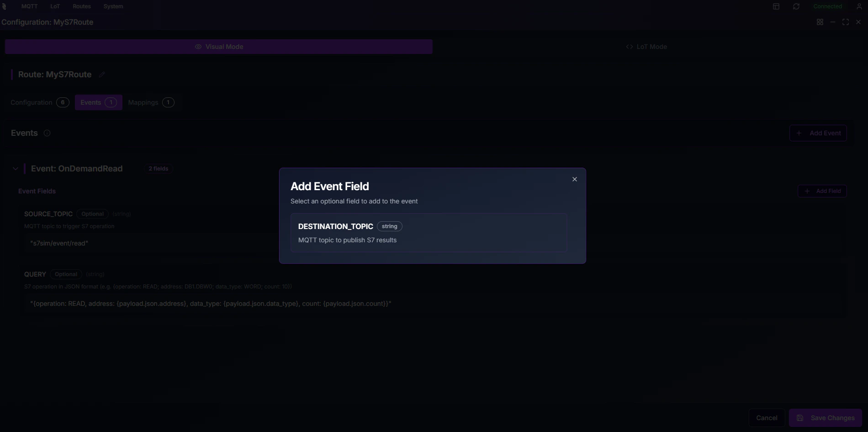Screen dimensions: 868x432
Task: Expand the Configuration tab with 6 items
Action: (x=39, y=102)
